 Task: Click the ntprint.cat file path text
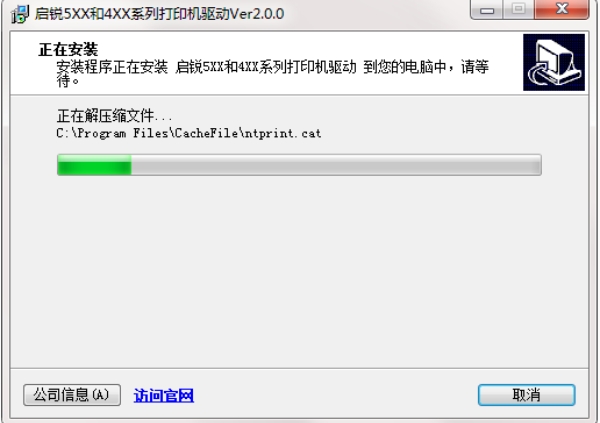coord(189,133)
